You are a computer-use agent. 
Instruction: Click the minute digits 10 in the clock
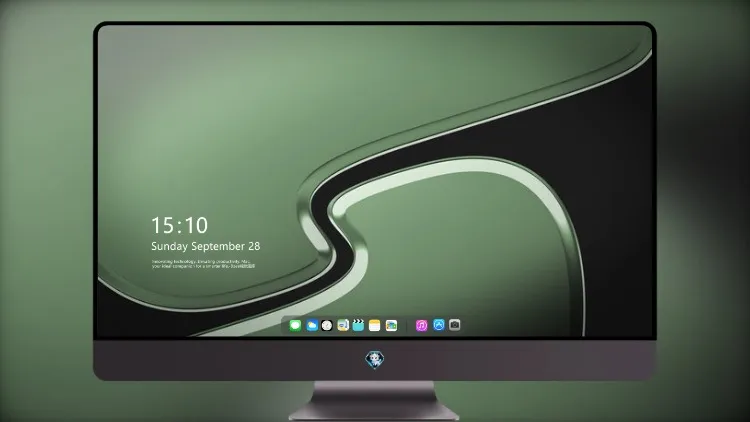pyautogui.click(x=196, y=225)
